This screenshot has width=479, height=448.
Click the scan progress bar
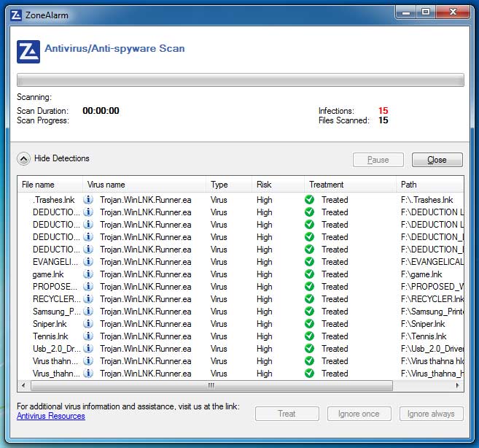click(241, 80)
